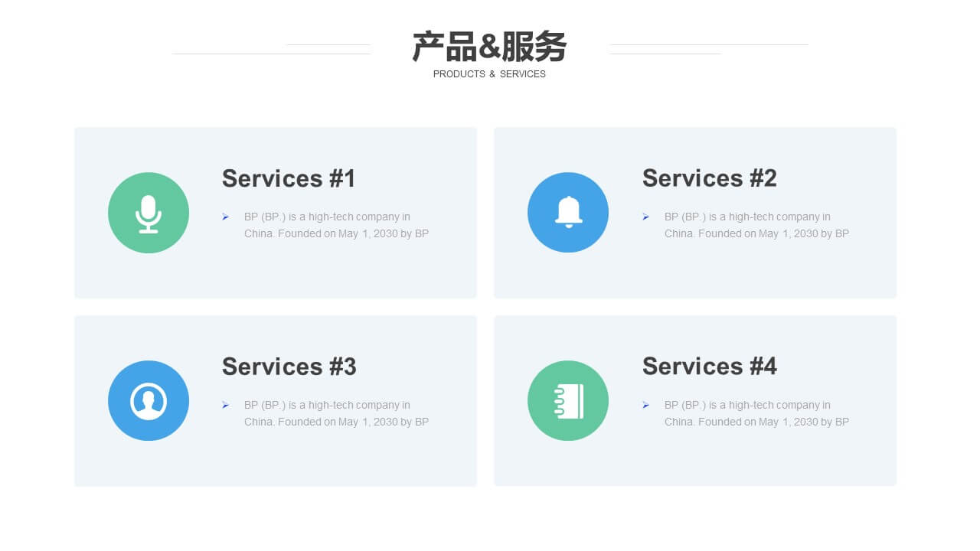The image size is (980, 551).
Task: Click the blue bell icon in Services #2
Action: [568, 212]
